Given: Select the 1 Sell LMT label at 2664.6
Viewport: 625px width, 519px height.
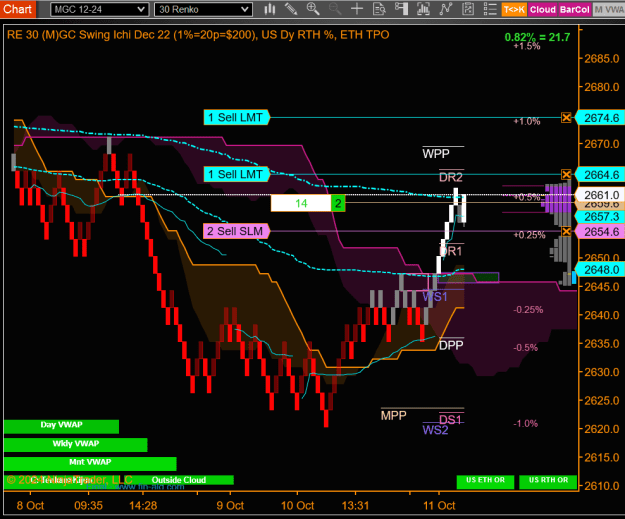Looking at the screenshot, I should 236,174.
